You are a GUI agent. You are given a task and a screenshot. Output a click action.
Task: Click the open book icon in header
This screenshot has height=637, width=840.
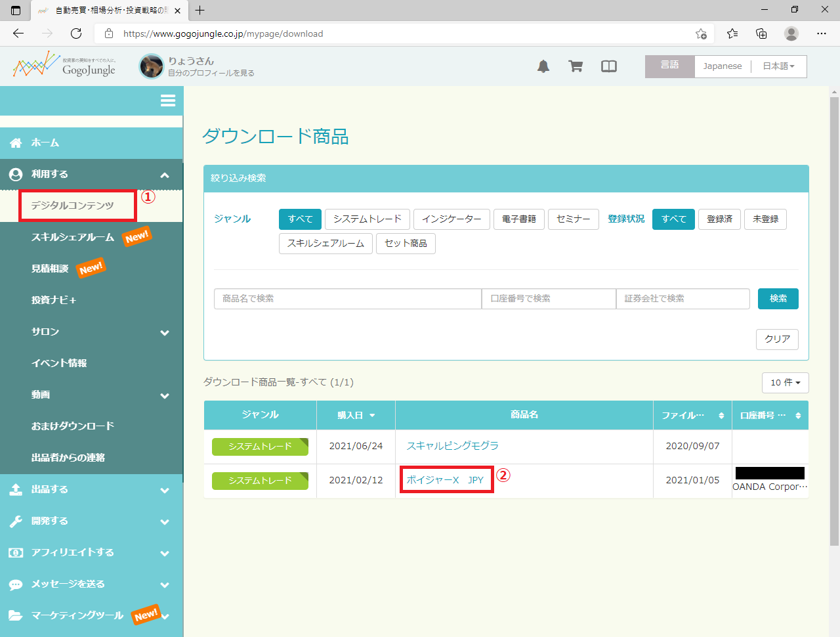pos(609,66)
